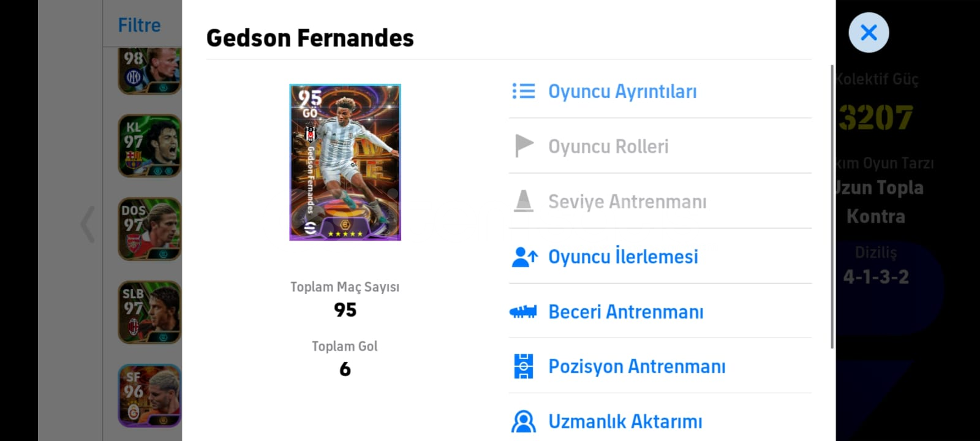Screen dimensions: 980x441
Task: Open the Uzmanlık Aktarımı person icon
Action: 523,421
